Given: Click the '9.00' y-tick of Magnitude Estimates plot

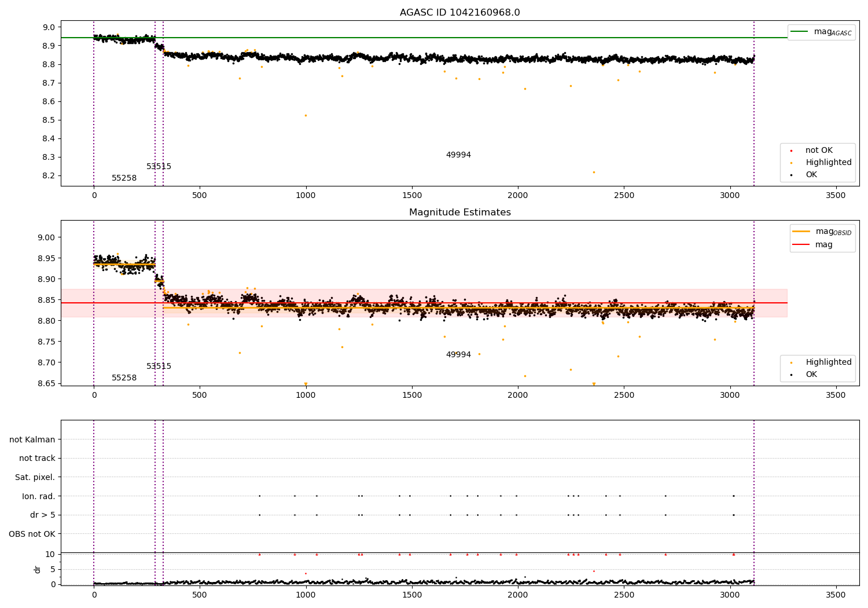Looking at the screenshot, I should (x=46, y=237).
